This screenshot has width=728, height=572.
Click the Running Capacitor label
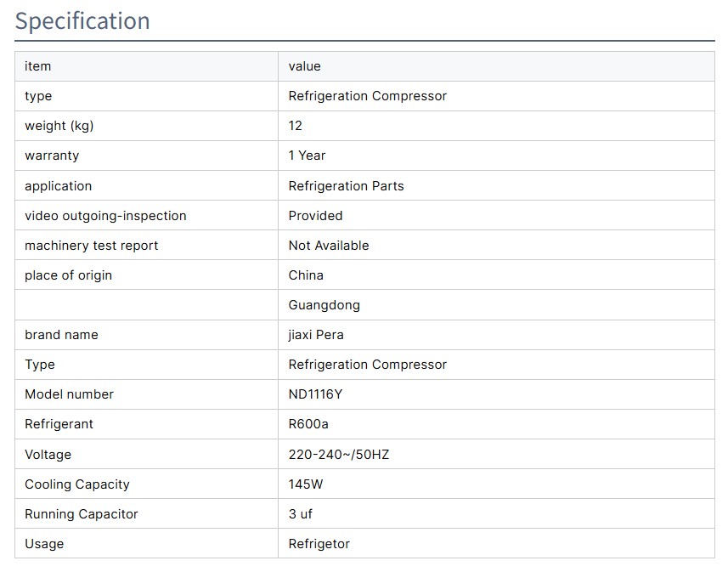(81, 514)
